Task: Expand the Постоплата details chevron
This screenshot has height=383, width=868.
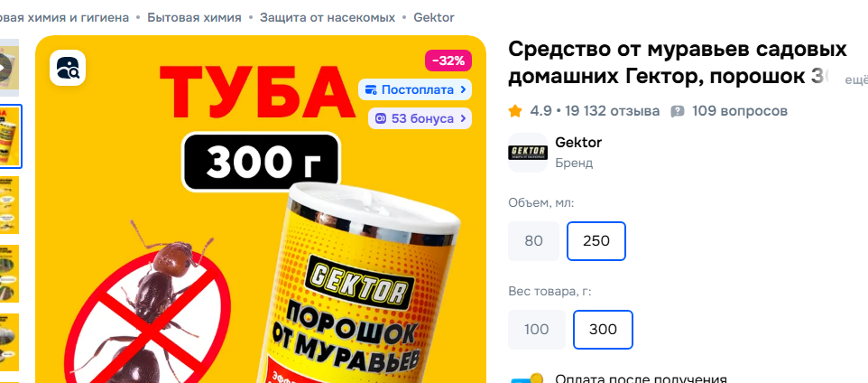Action: 463,89
